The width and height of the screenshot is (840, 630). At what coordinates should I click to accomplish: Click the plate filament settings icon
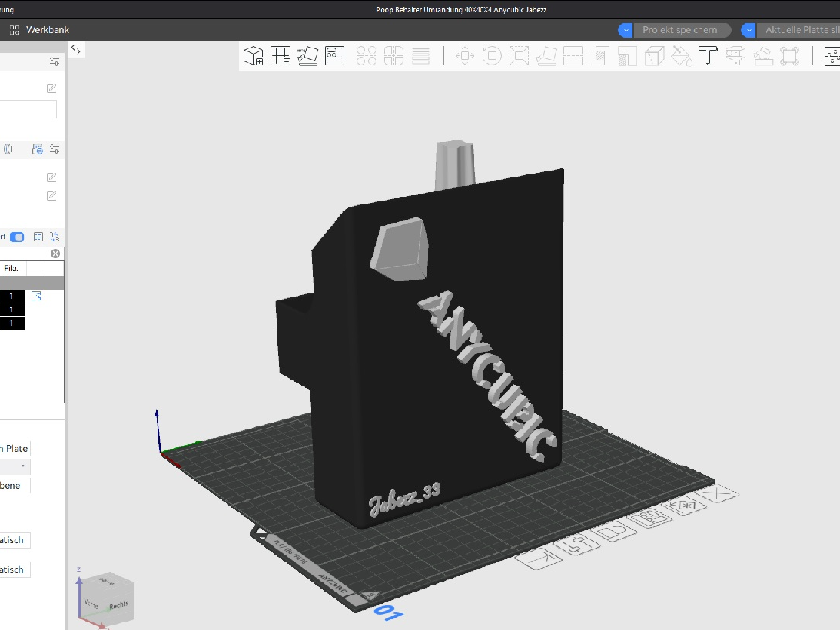tap(579, 545)
